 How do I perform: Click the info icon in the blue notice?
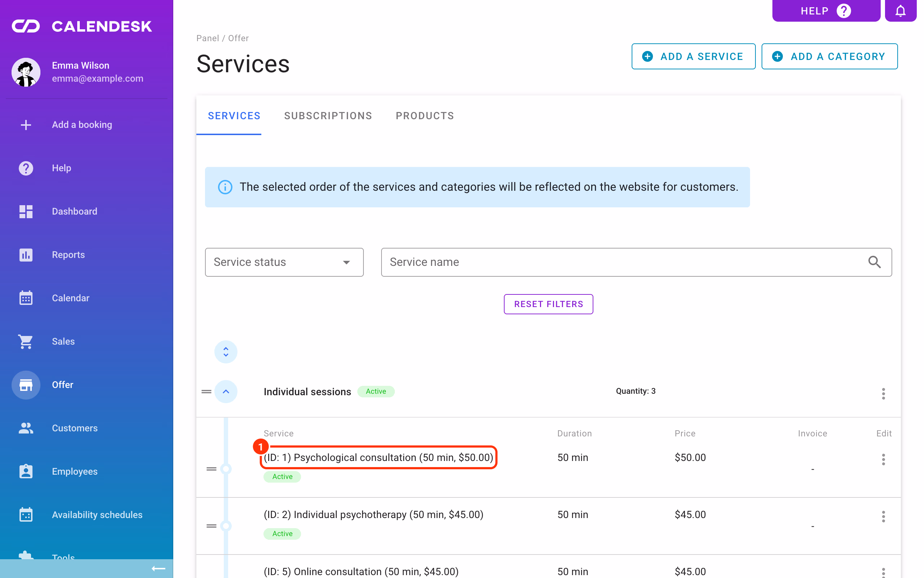(x=225, y=187)
